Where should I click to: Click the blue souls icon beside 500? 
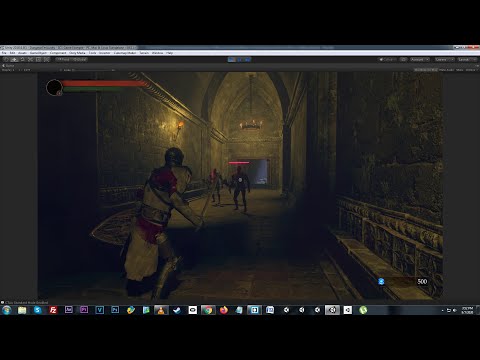pos(381,282)
